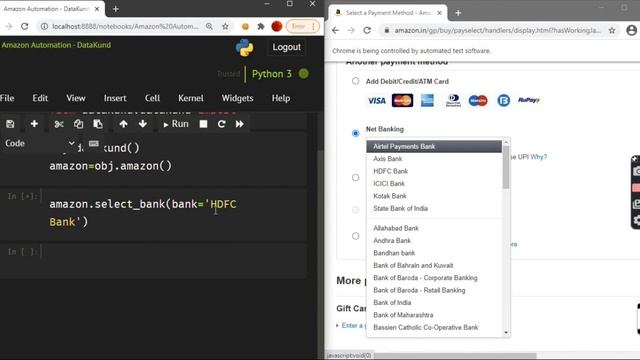Choose Allahabad Bank from the list
Viewport: 640px width, 360px height.
(434, 228)
